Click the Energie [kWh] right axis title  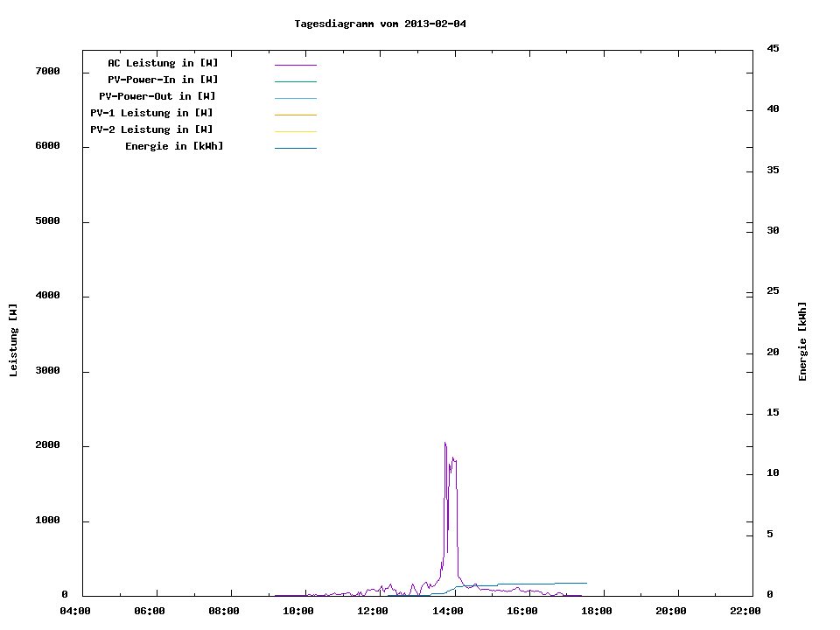click(x=802, y=341)
